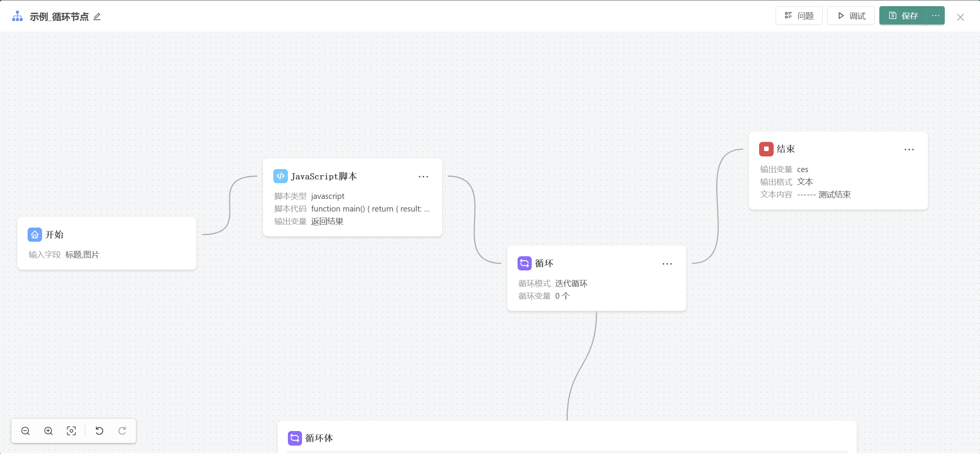Undo the last canvas action

tap(100, 431)
